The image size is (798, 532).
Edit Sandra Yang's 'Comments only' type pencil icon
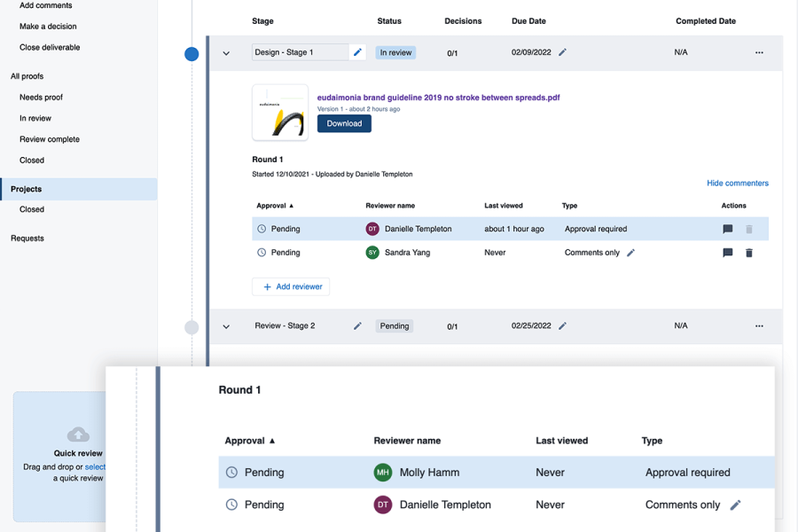631,253
